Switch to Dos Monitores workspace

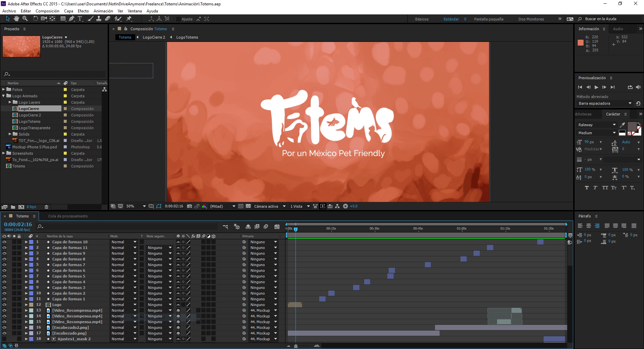pyautogui.click(x=531, y=19)
